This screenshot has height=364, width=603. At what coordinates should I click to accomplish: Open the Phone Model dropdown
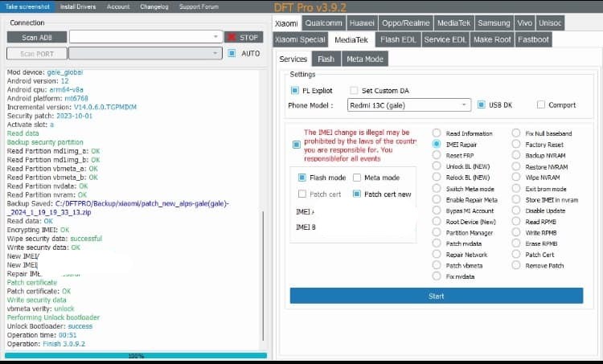(x=409, y=105)
